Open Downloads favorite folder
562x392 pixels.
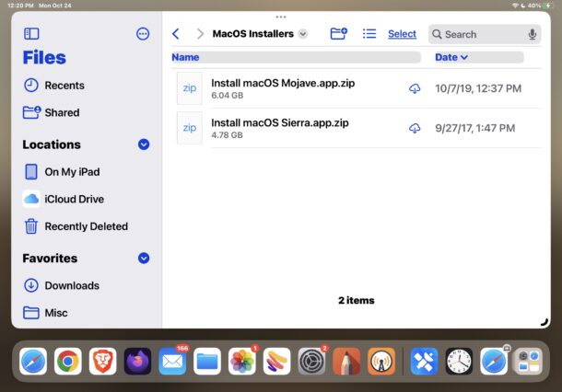(62, 285)
